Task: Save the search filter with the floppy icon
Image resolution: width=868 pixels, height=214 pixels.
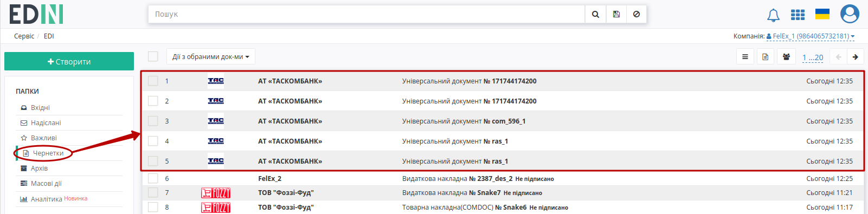Action: tap(616, 15)
